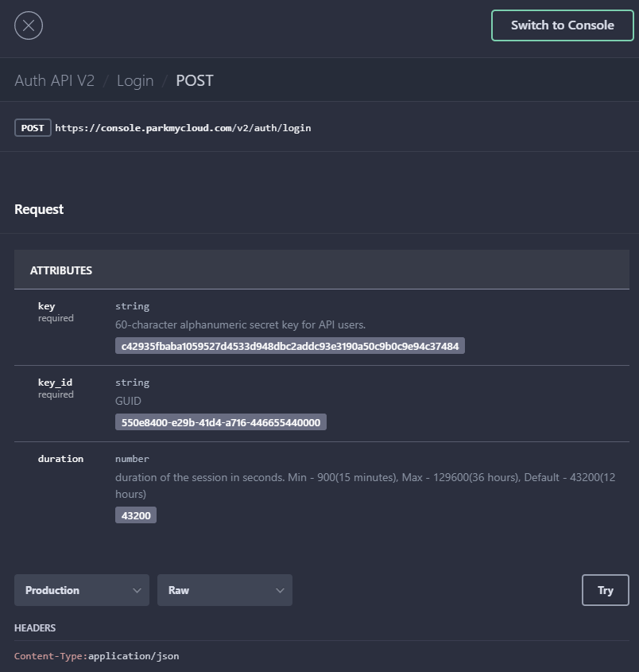This screenshot has height=672, width=639.
Task: Click the POST method badge
Action: click(x=33, y=128)
